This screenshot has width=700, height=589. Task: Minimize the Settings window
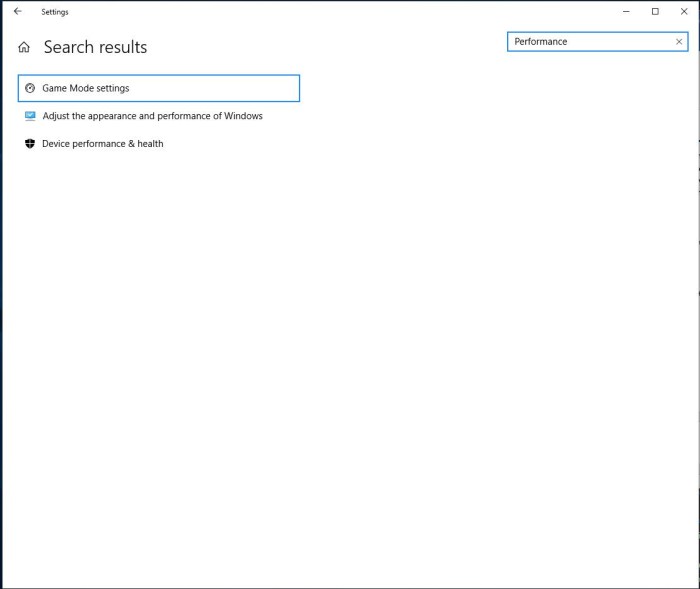626,12
